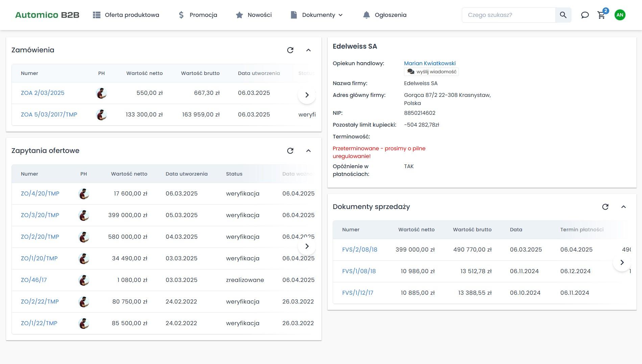Open the chat messages icon
Screen dimensions: 642x364
point(585,15)
